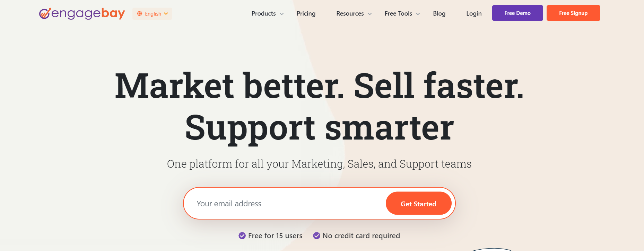Click the Free for 15 users text
Screen dimensions: 644x251
275,236
